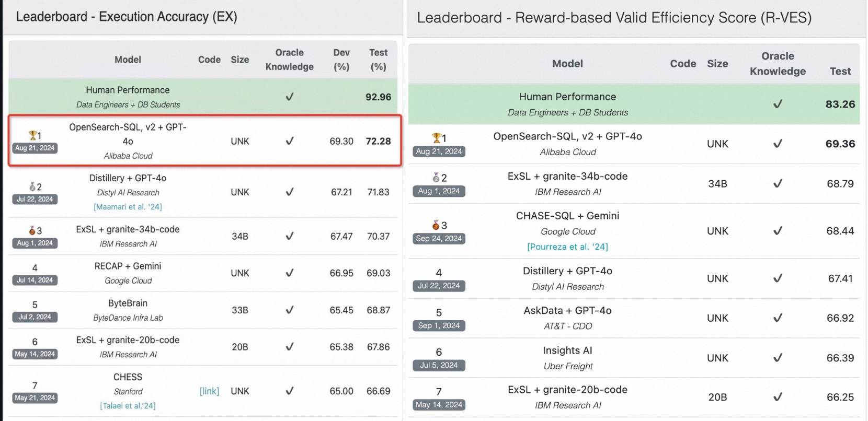Open the Pourreza et al. '24 reference link

567,247
